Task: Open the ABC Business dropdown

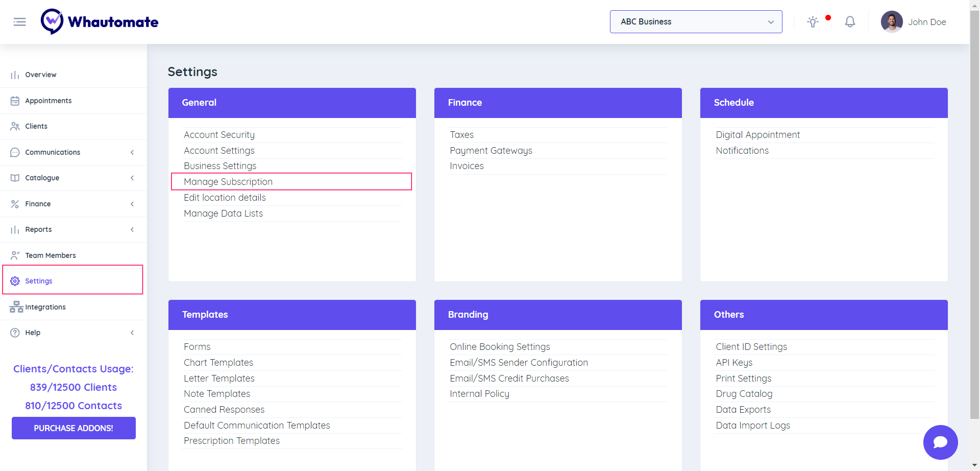Action: coord(696,22)
